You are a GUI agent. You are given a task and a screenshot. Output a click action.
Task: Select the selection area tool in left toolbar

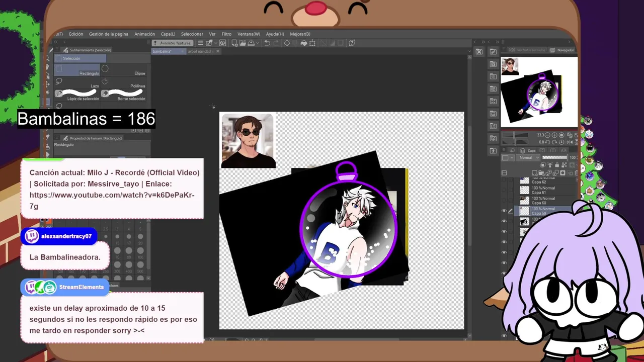48,102
